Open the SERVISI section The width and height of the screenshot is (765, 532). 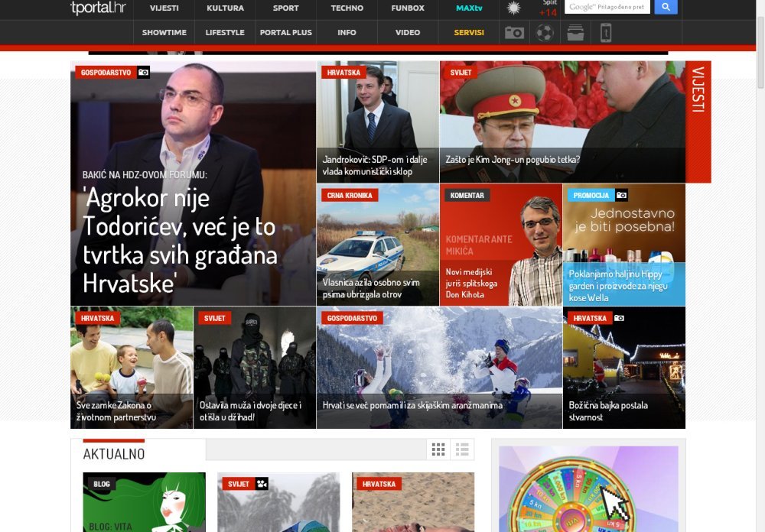pos(469,32)
